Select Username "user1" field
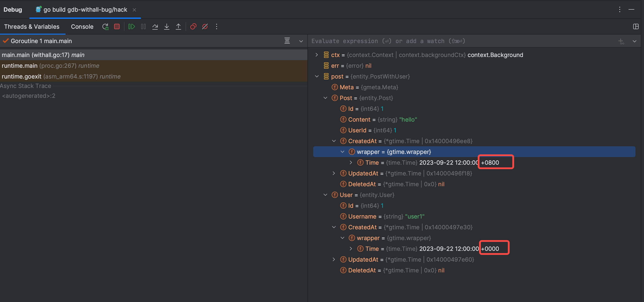Viewport: 644px width, 302px height. (x=474, y=216)
